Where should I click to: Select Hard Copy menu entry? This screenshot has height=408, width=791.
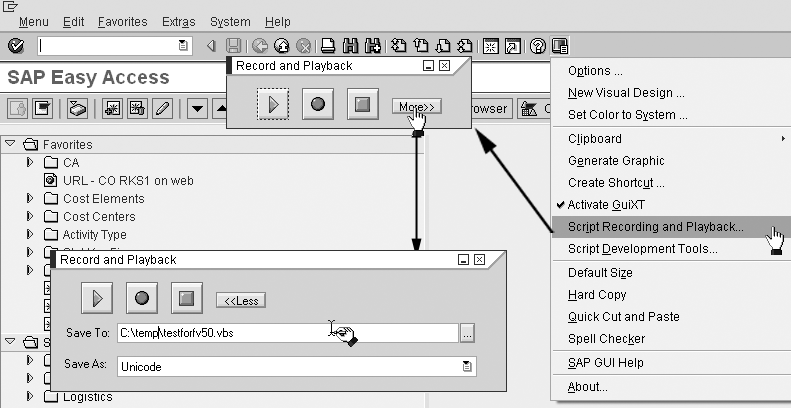(x=671, y=295)
